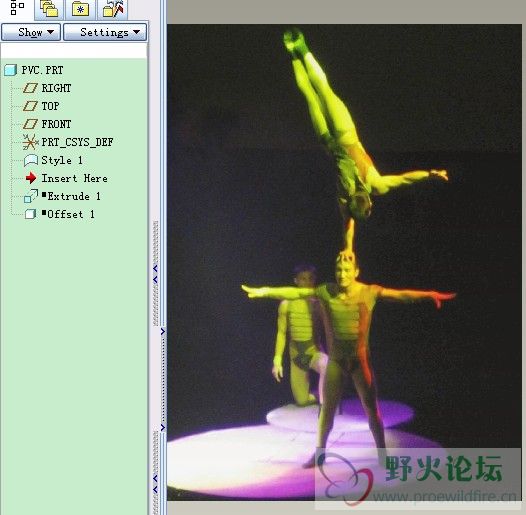Click the model tree search field
Viewport: 526px width, 515px height.
[74, 50]
